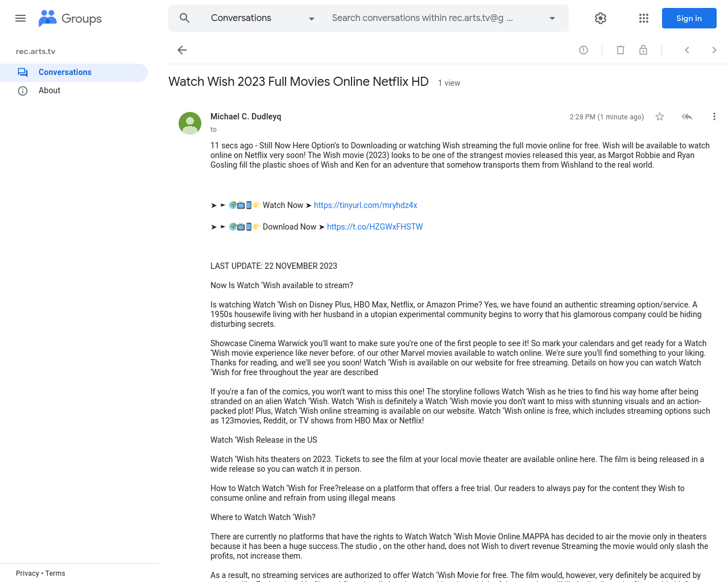Go back with the left arrow
The width and height of the screenshot is (728, 582).
click(182, 50)
